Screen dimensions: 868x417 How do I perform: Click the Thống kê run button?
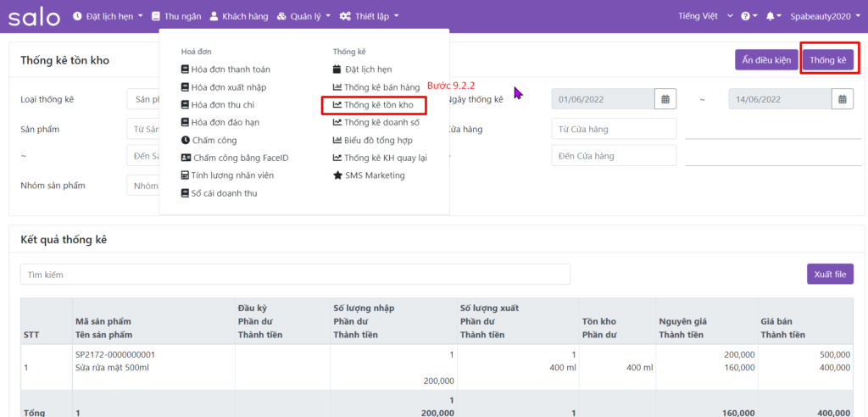coord(828,60)
